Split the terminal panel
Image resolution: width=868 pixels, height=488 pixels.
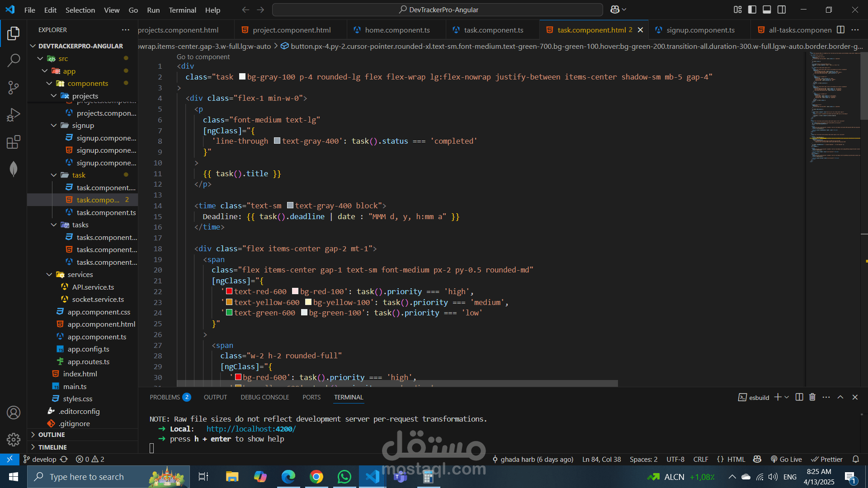[x=799, y=397]
